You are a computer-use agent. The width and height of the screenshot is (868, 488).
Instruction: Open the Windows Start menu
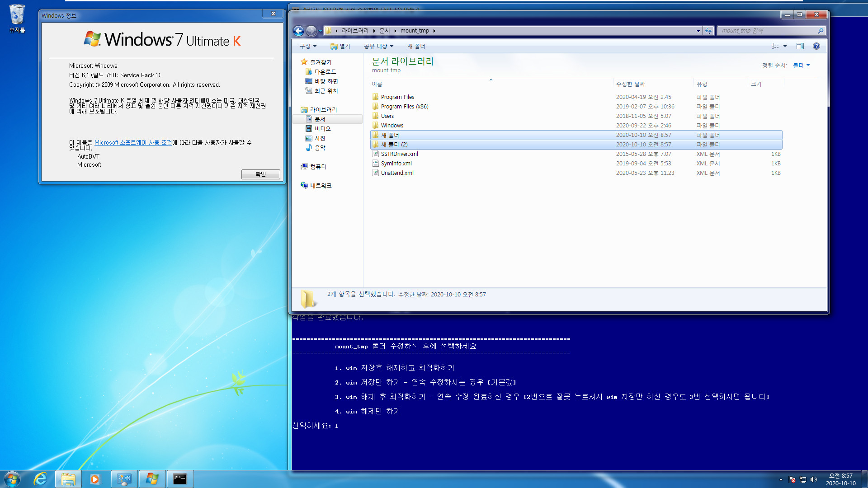click(12, 479)
